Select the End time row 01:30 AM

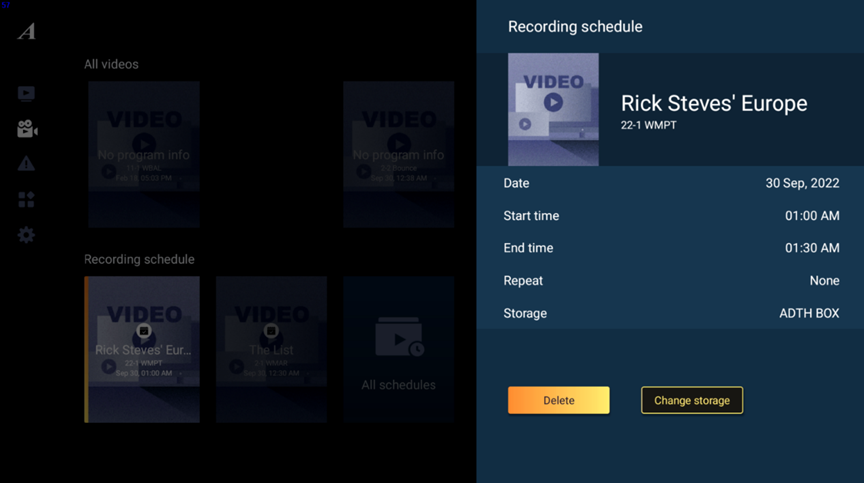(x=671, y=248)
